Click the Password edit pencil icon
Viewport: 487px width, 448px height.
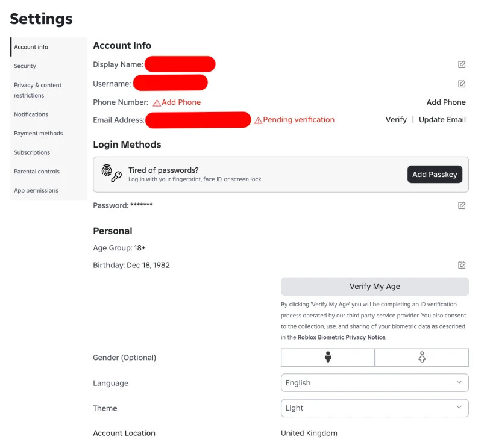pos(462,205)
